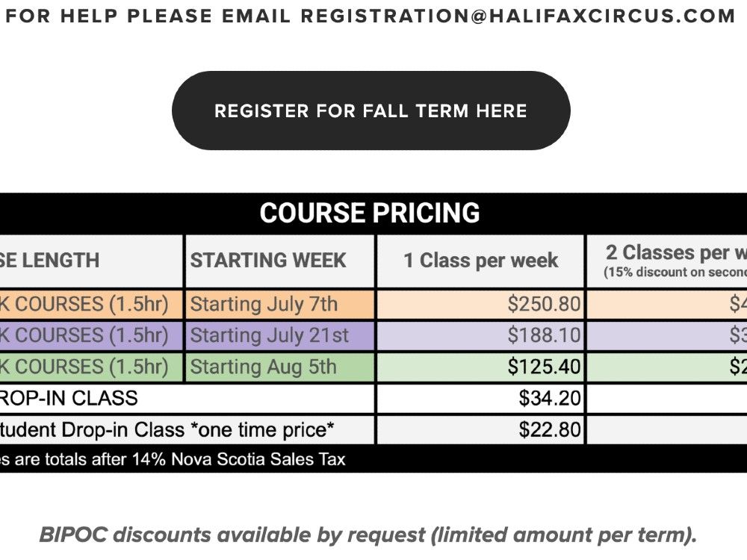Click the Register for Fall Term Here button
The width and height of the screenshot is (747, 560).
(371, 111)
